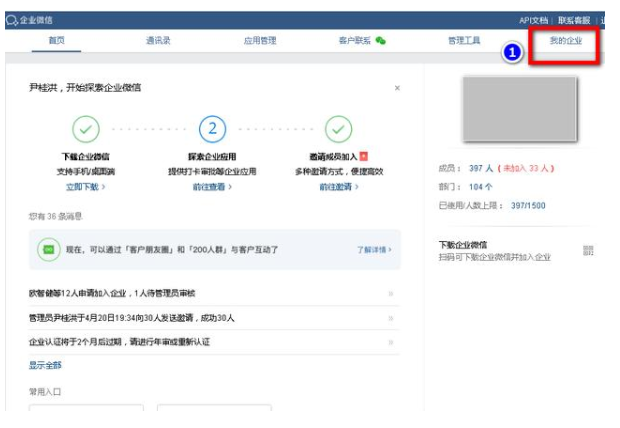This screenshot has width=620, height=428.
Task: Go to the 应用管理 tab
Action: (x=260, y=40)
